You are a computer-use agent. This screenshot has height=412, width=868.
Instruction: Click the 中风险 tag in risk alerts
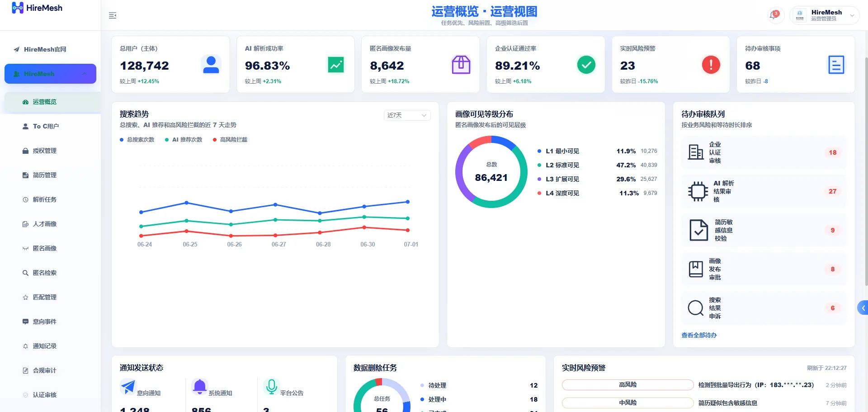627,403
